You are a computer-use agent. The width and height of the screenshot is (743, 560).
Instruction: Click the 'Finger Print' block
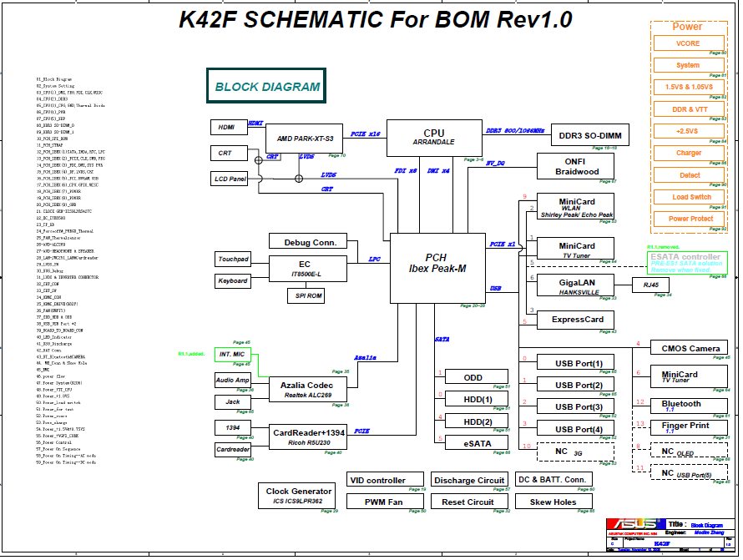coord(689,428)
